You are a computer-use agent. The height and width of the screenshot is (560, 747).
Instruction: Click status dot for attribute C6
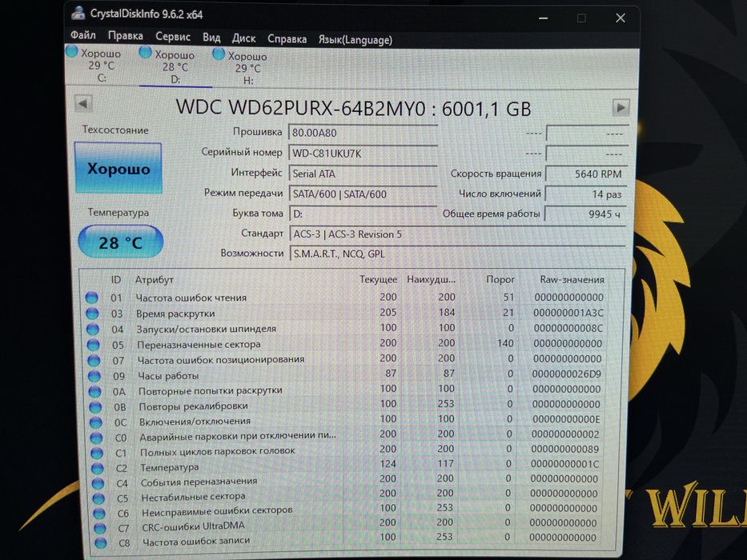tap(99, 514)
